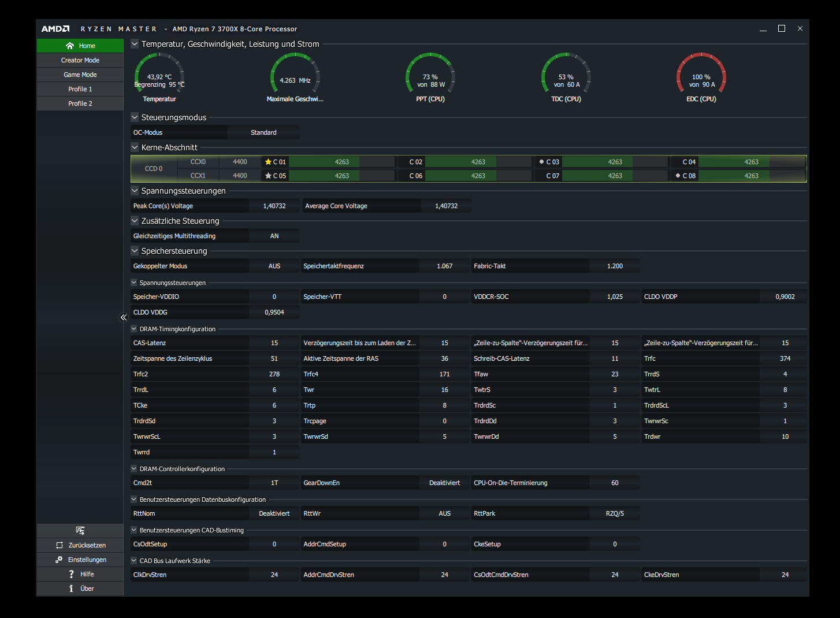Collapse the Kerne-Abschnitt section
The width and height of the screenshot is (840, 618).
(x=135, y=147)
